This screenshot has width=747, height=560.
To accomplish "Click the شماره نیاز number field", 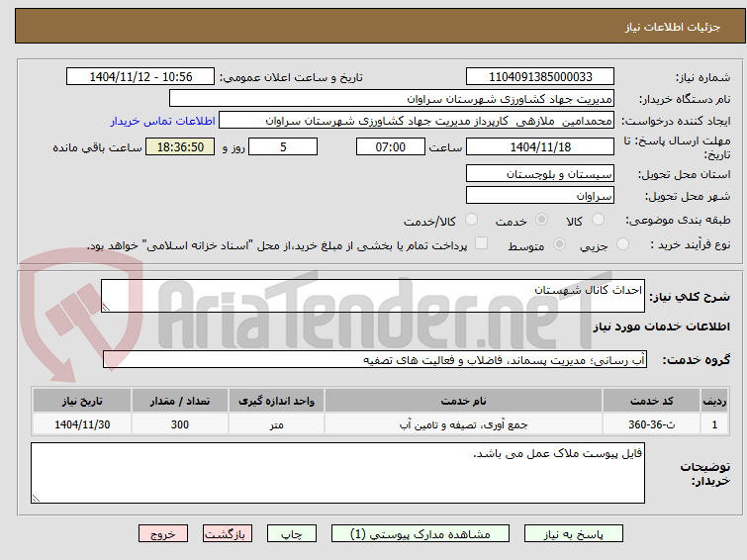I will coord(540,77).
